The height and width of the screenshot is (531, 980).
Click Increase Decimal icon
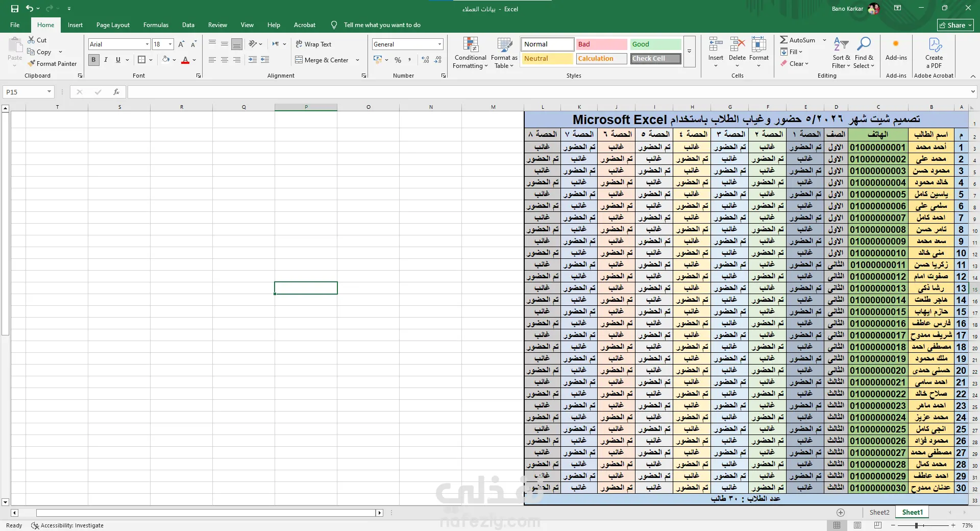click(x=426, y=60)
